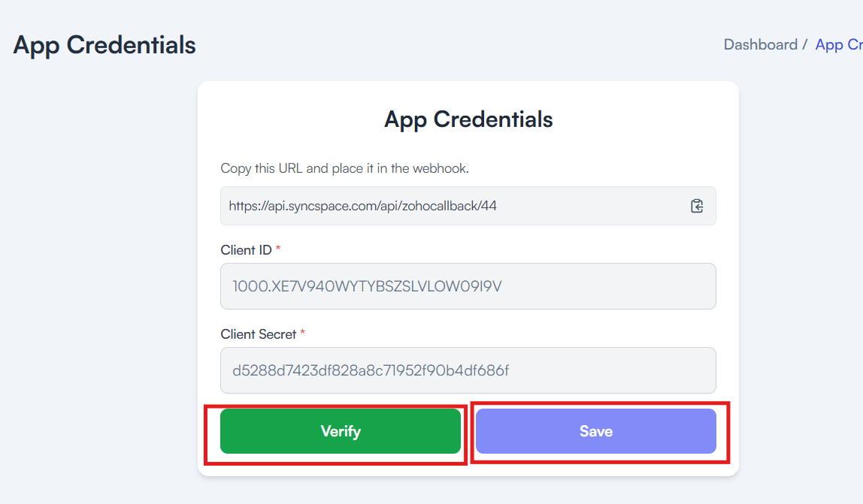Click the Client ID field label
The image size is (863, 504).
pyautogui.click(x=246, y=250)
